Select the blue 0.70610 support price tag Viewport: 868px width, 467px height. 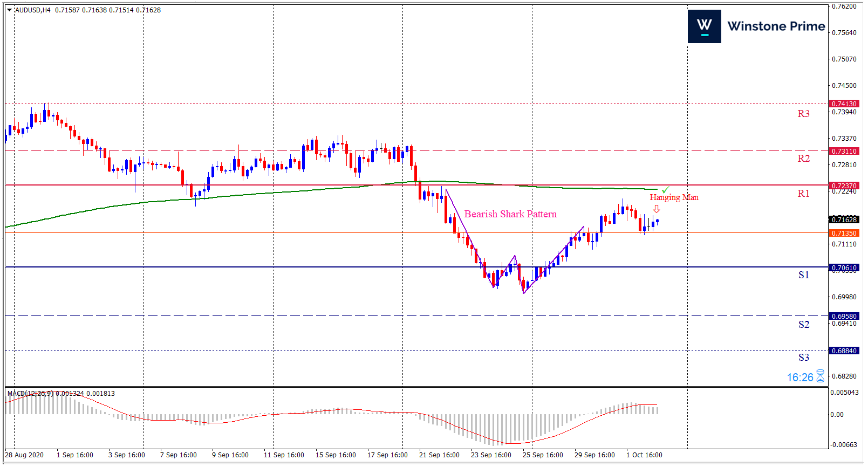coord(844,267)
